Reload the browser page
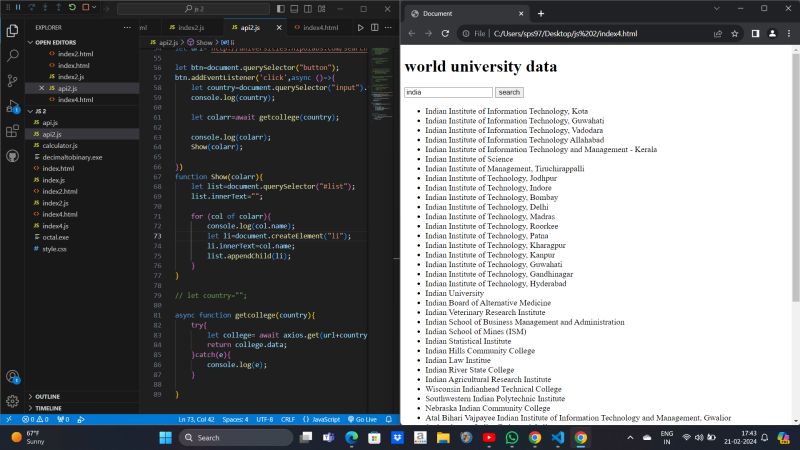Viewport: 800px width, 450px height. point(445,33)
